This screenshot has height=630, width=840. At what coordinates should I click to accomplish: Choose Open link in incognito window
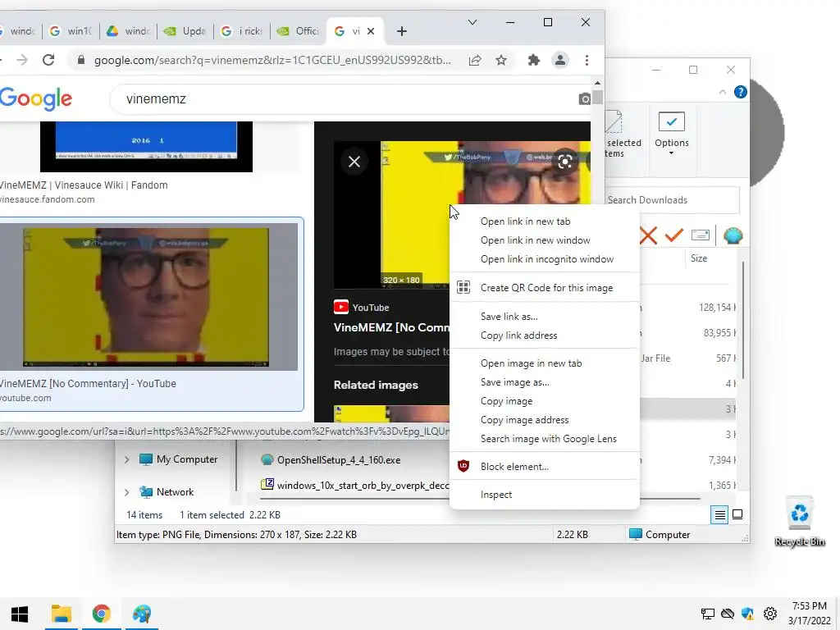(545, 258)
